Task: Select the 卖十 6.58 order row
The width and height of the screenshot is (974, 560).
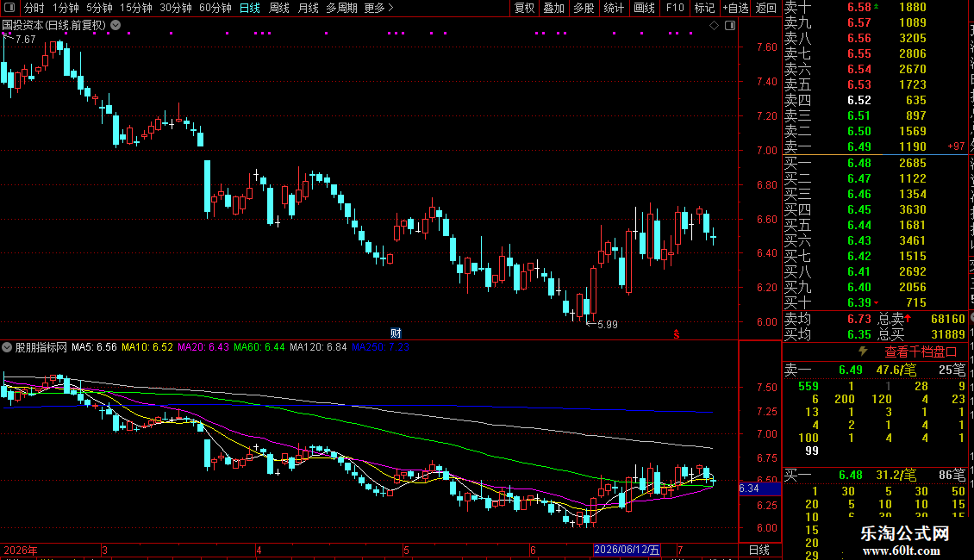Action: [875, 7]
